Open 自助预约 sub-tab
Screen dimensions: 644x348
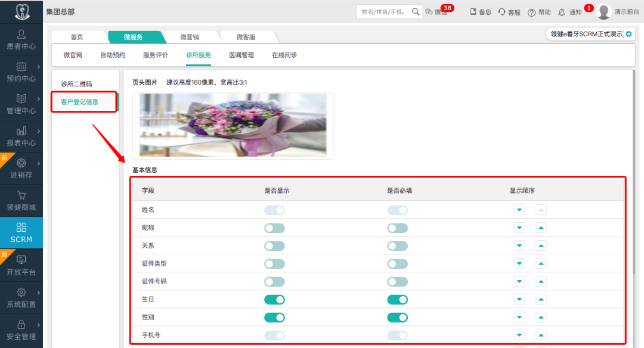tap(113, 55)
